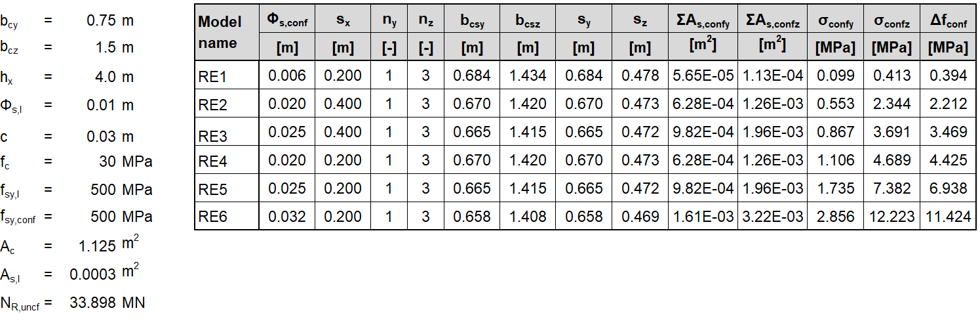The height and width of the screenshot is (321, 980).
Task: Select RE2 sx value 0.400
Action: pos(343,104)
